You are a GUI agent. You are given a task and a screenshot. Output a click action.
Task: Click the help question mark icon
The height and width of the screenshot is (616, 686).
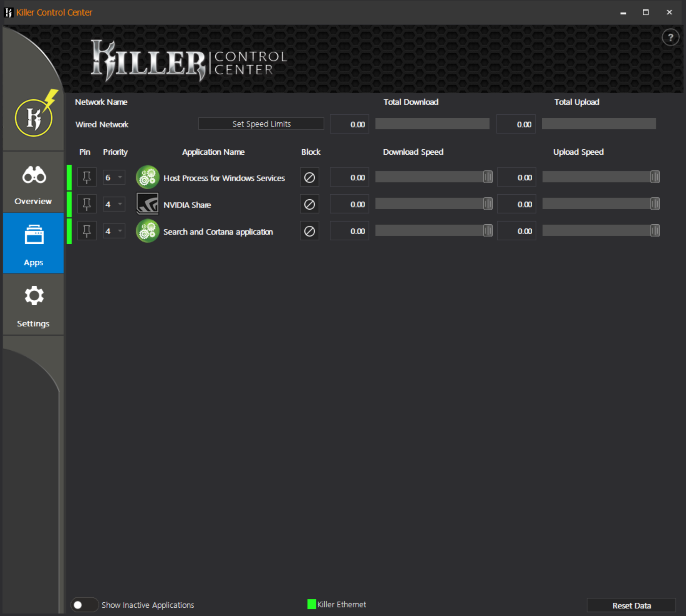pos(670,37)
